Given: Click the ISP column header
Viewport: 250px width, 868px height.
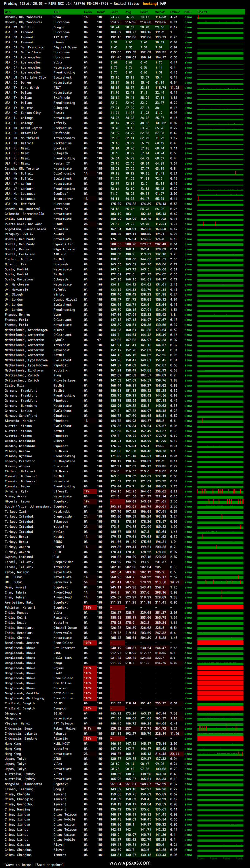Looking at the screenshot, I should pos(56,12).
